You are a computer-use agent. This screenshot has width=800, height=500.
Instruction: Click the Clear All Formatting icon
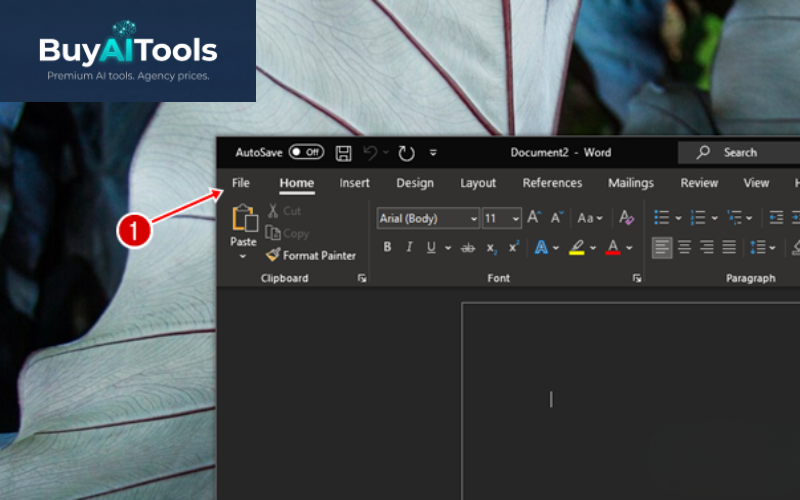pos(627,218)
